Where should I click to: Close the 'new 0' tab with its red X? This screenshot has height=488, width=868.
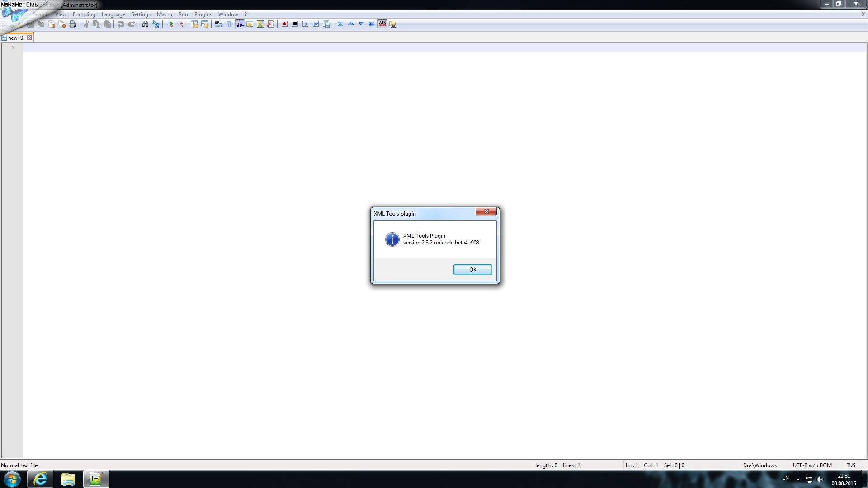tap(29, 38)
